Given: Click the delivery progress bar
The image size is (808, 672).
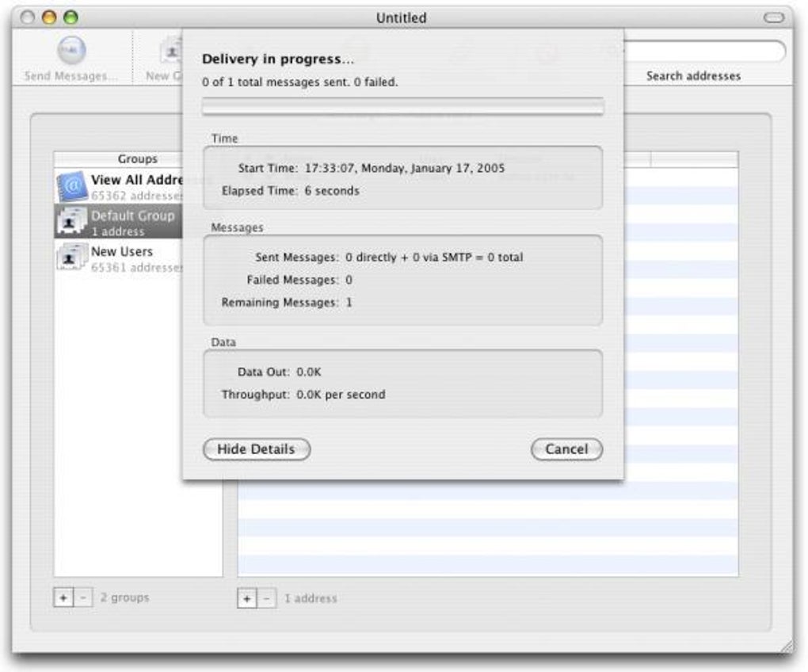Looking at the screenshot, I should tap(402, 106).
